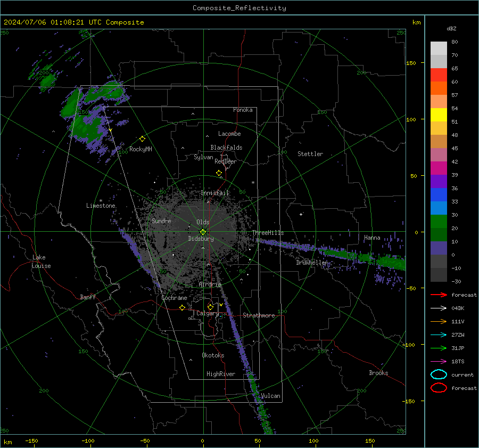Click the yellow diamond marker below RedDeer
The image size is (479, 448).
[x=219, y=173]
